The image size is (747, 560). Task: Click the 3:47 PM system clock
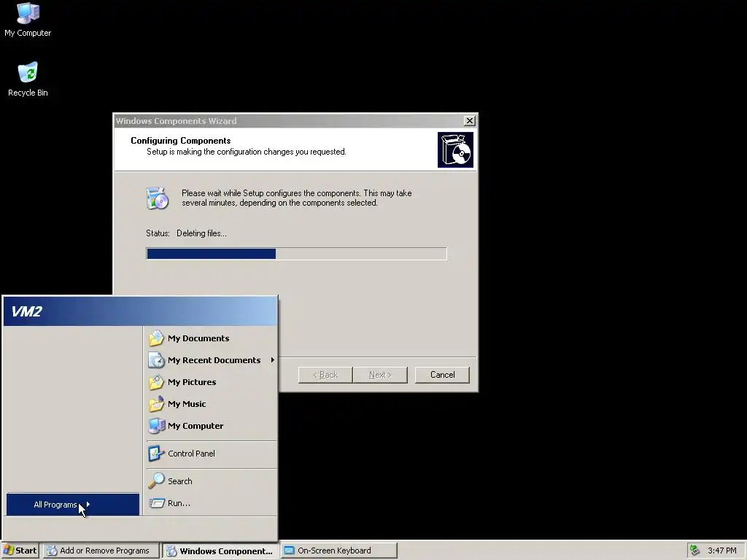[721, 551]
